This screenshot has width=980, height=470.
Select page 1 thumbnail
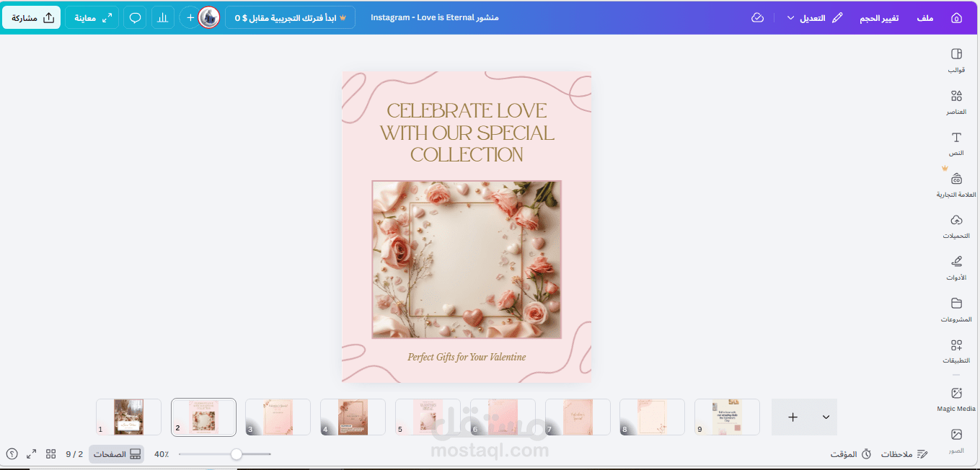tap(128, 417)
